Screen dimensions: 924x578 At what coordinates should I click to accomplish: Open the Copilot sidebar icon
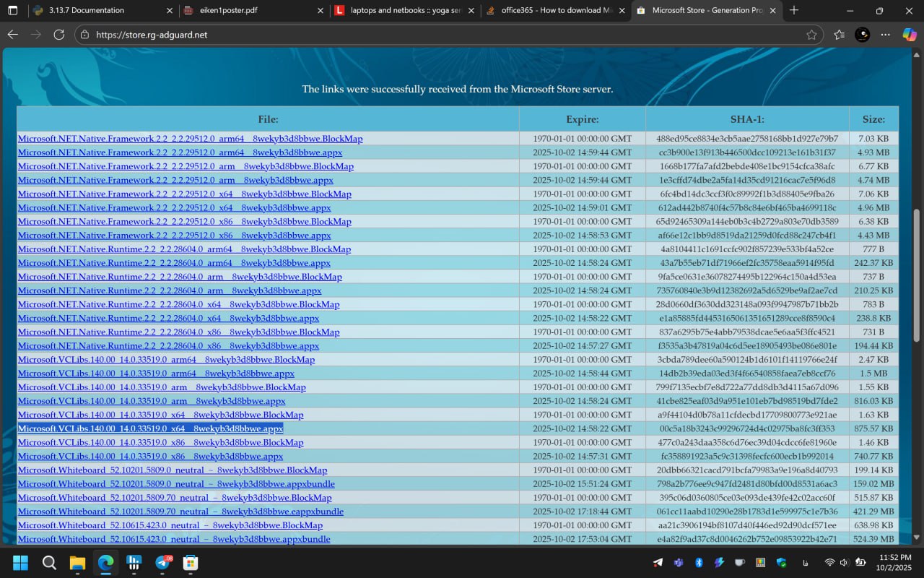[909, 35]
